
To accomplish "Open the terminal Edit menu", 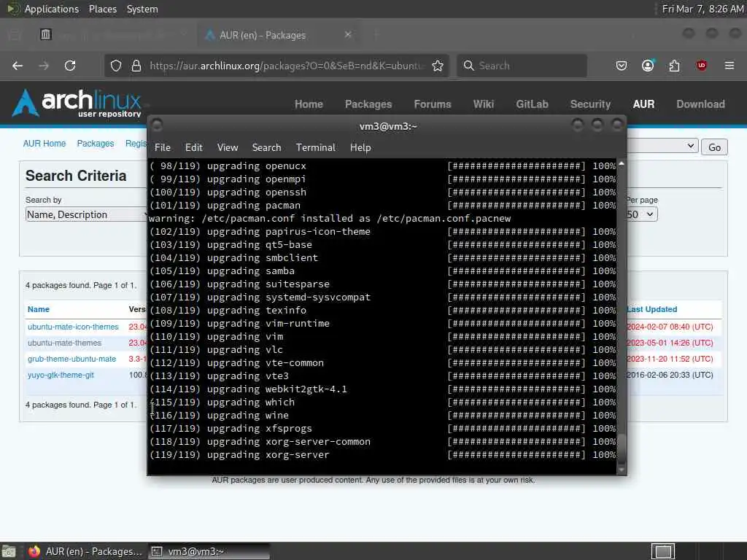I will (x=194, y=147).
